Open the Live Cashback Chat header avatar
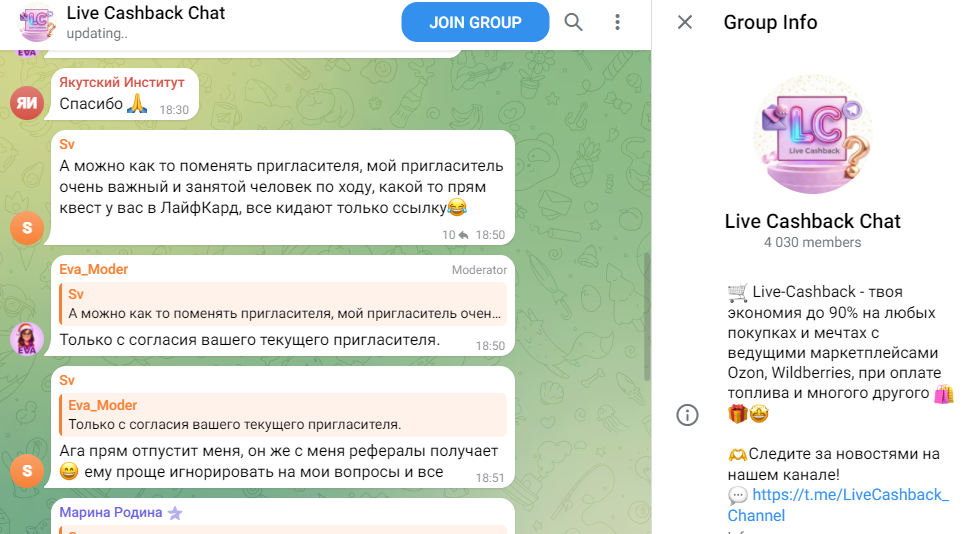 click(x=36, y=22)
